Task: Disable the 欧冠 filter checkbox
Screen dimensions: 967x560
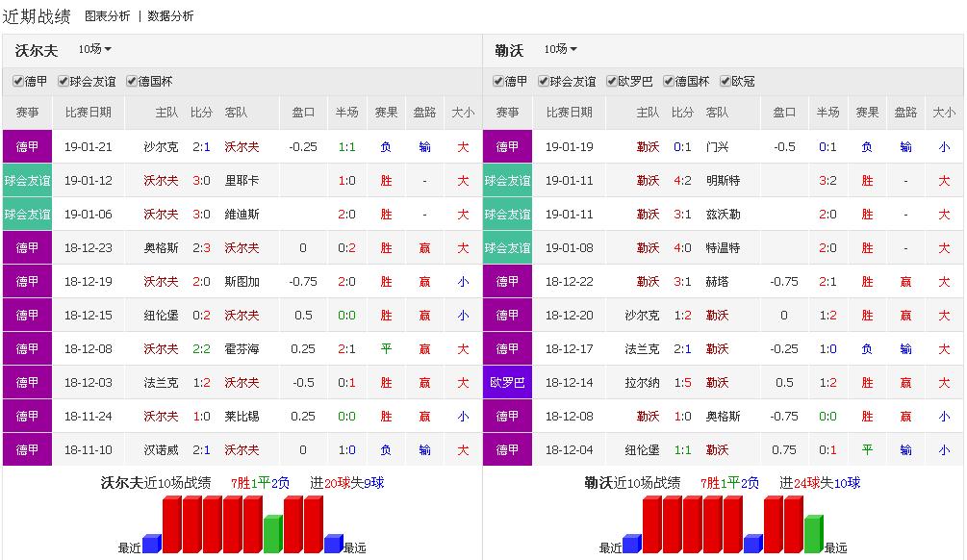Action: tap(725, 82)
